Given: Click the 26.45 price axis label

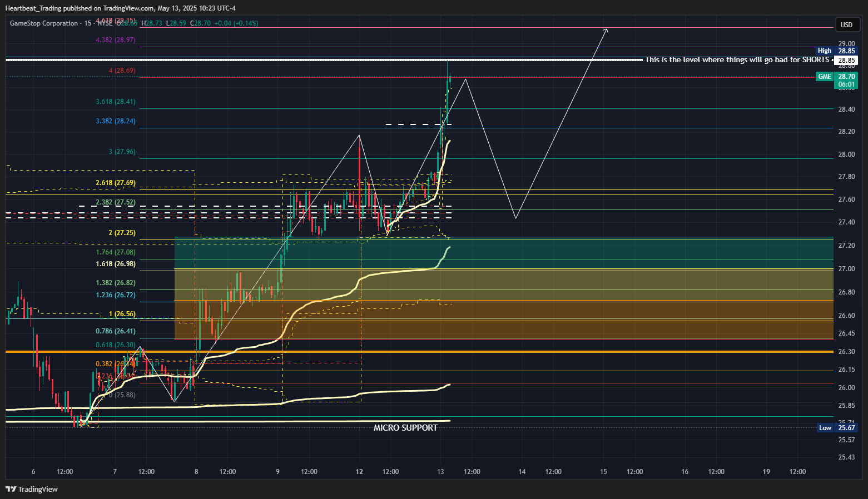Looking at the screenshot, I should point(847,333).
